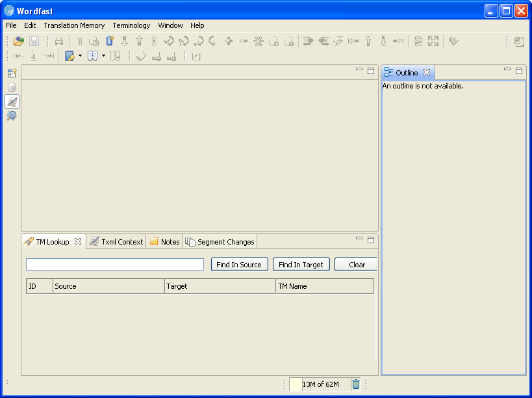Viewport: 532px width, 398px height.
Task: Maximize the TM Lookup bottom panel
Action: [371, 240]
